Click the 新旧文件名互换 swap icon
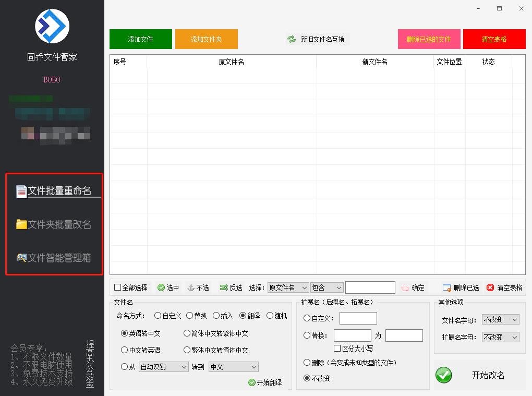Screen dimensions: 532x396 point(291,39)
